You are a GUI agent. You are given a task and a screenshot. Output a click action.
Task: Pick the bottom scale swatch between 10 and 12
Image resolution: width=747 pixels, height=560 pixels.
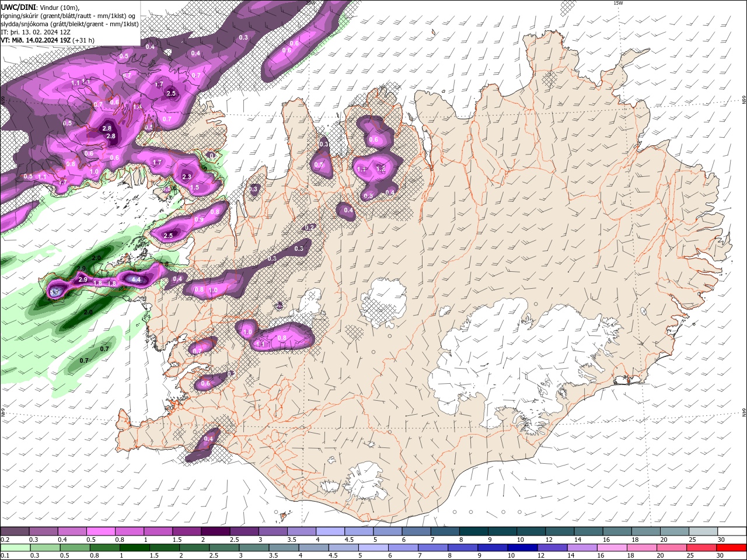(x=522, y=548)
